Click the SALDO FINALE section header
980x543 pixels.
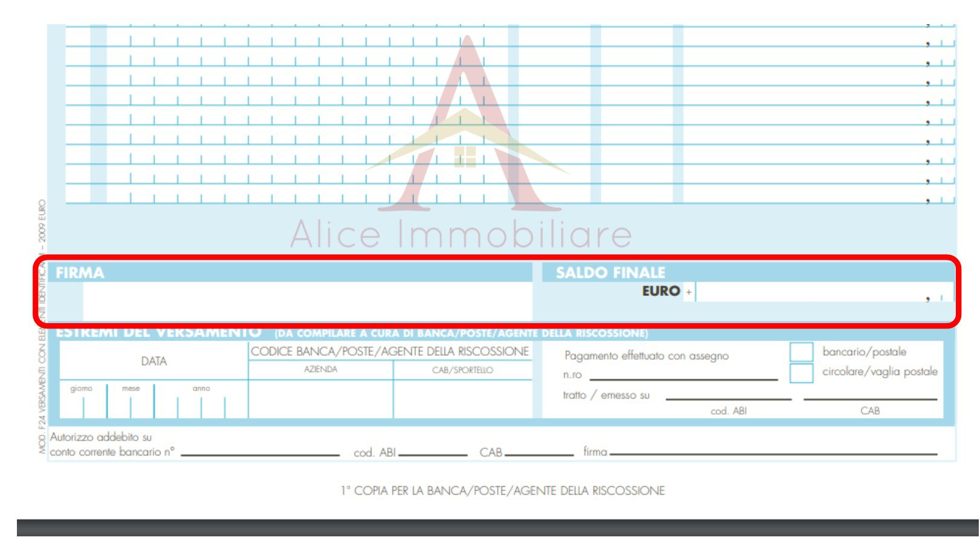pyautogui.click(x=610, y=273)
